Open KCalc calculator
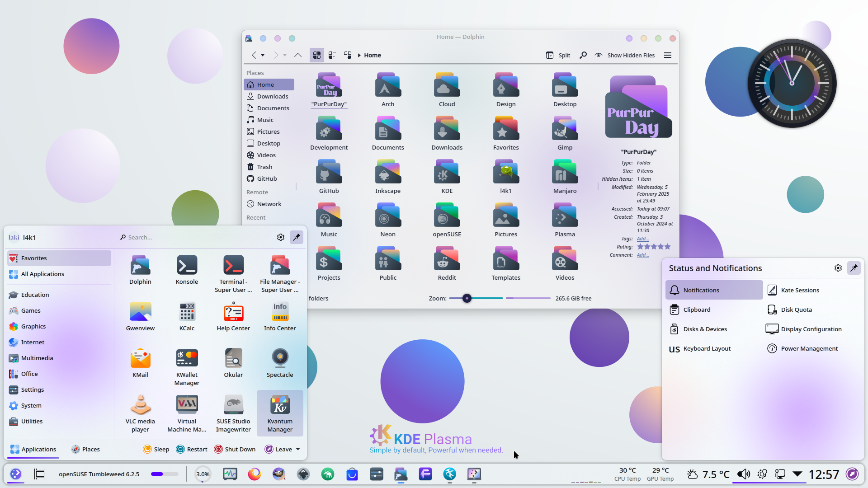868x488 pixels. click(187, 316)
